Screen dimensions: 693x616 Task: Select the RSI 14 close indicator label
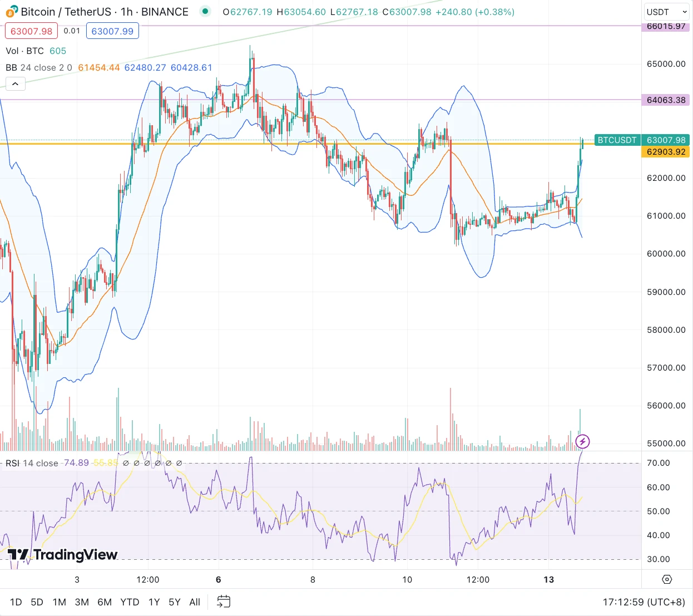32,463
